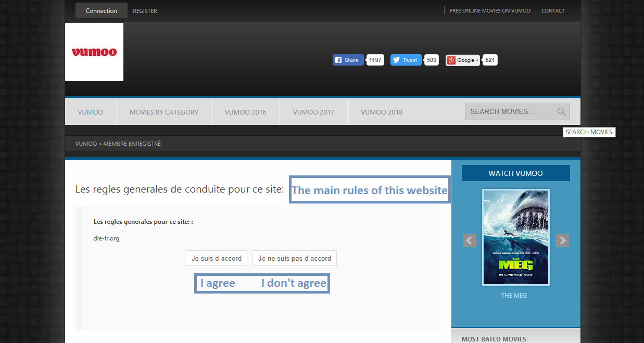Open the Connection login button
Image resolution: width=644 pixels, height=343 pixels.
click(x=102, y=10)
